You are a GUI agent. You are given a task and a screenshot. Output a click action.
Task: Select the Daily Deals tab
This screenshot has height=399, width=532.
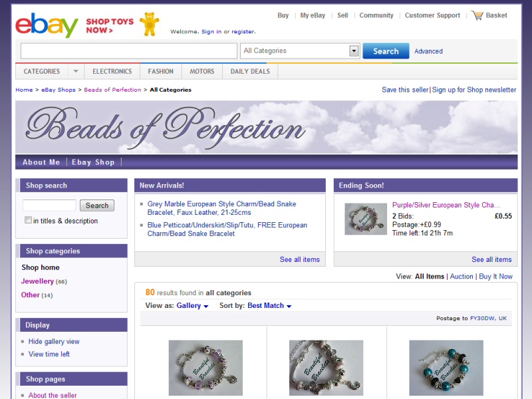click(250, 71)
